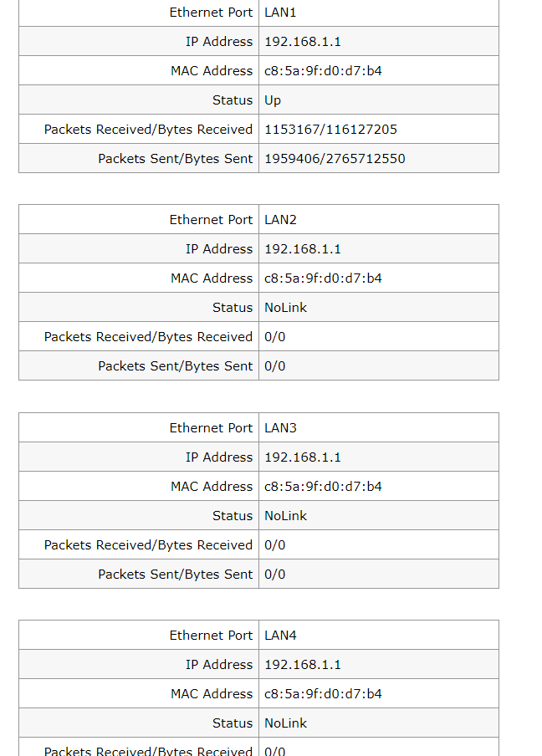Click the LAN1 Status Up cell
The height and width of the screenshot is (756, 542).
(379, 100)
